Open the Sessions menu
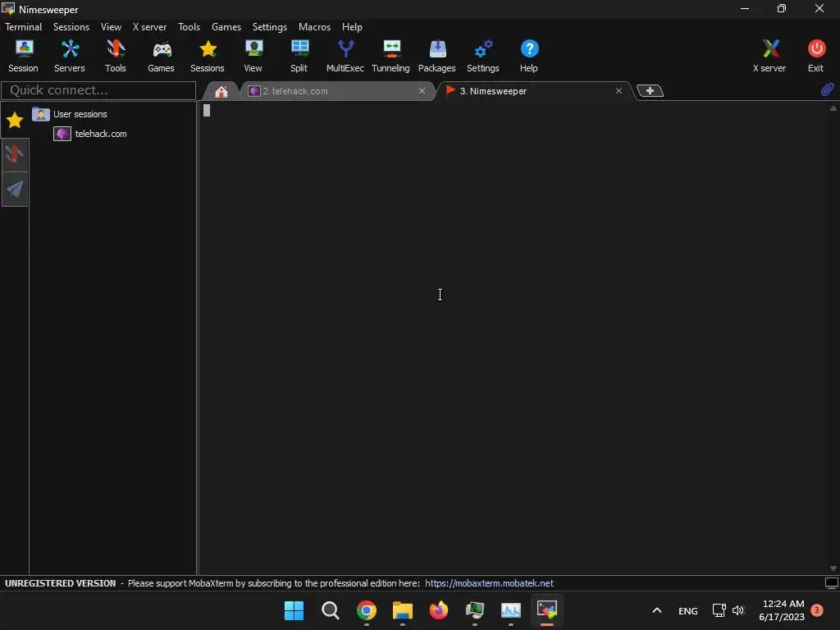 tap(71, 27)
